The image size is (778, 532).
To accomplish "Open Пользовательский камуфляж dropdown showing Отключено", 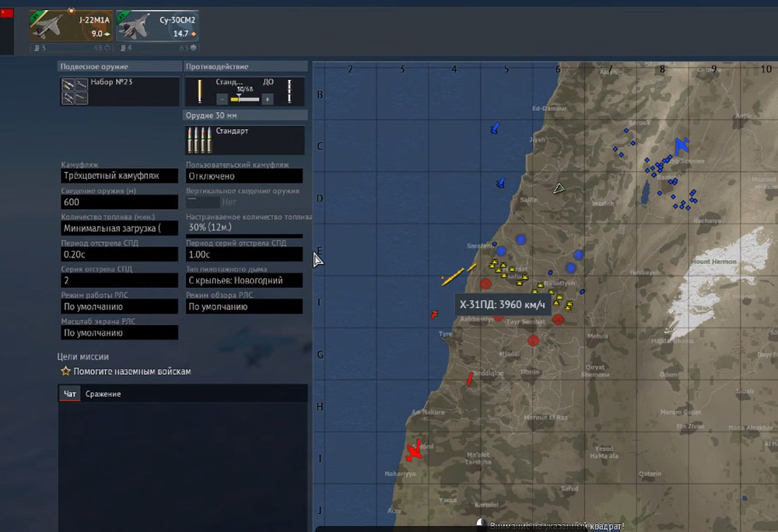I will coord(244,176).
